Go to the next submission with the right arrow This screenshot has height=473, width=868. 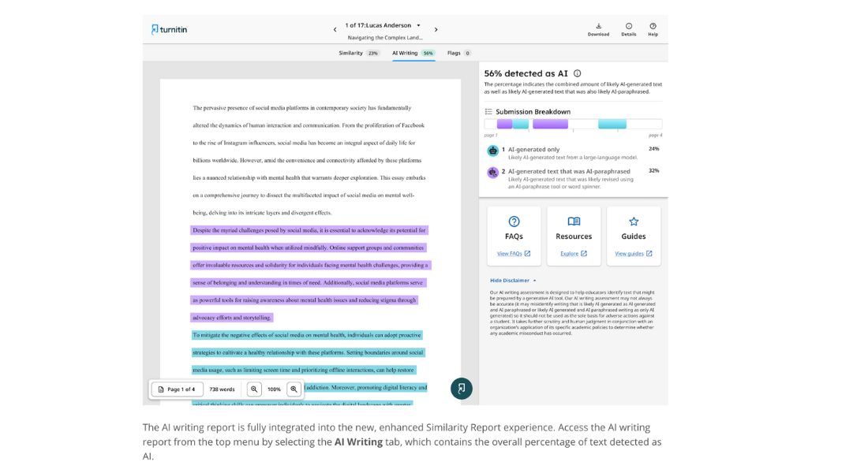tap(436, 28)
